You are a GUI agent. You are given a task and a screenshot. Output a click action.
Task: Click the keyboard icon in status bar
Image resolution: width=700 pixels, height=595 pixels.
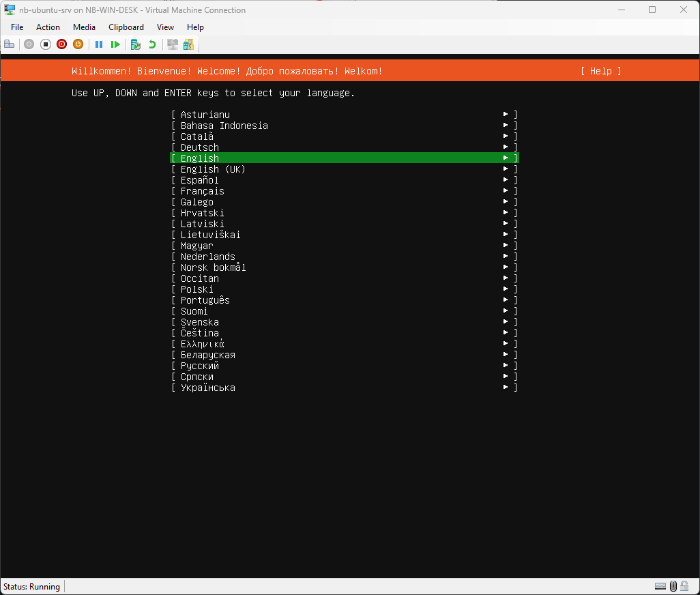click(x=660, y=586)
